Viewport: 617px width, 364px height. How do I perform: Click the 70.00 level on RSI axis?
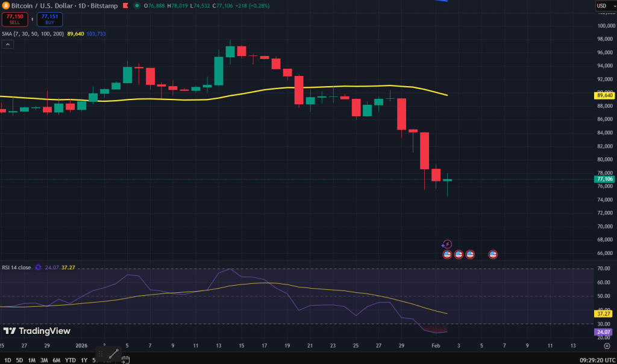pos(604,268)
